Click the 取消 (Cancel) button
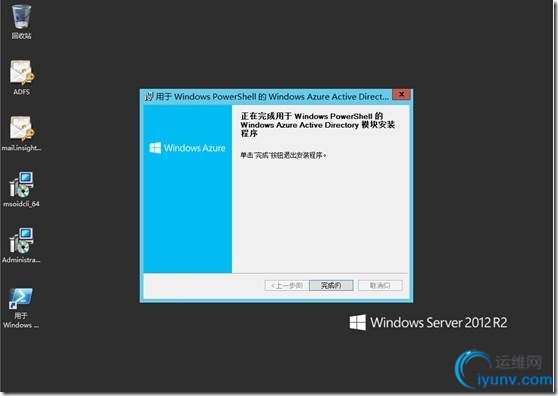 [x=380, y=285]
